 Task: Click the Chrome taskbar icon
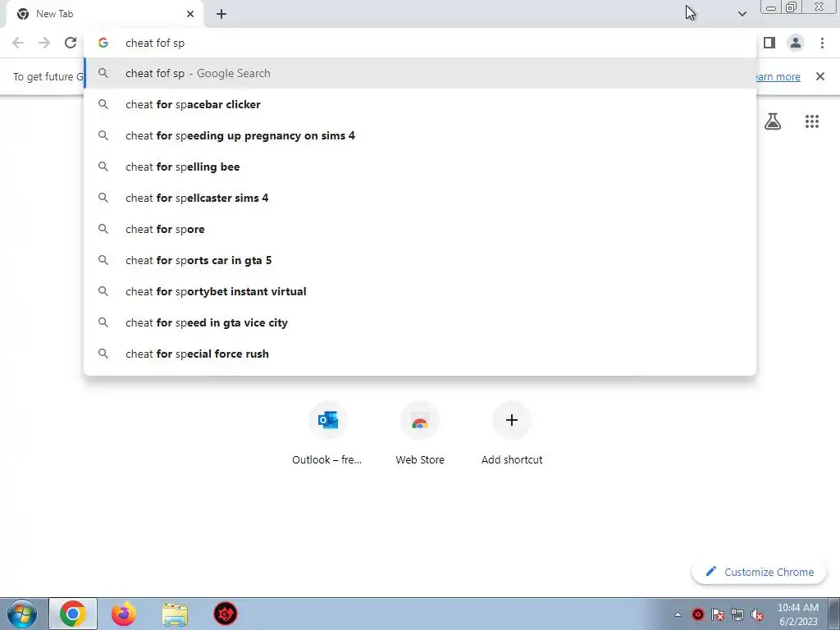coord(73,614)
